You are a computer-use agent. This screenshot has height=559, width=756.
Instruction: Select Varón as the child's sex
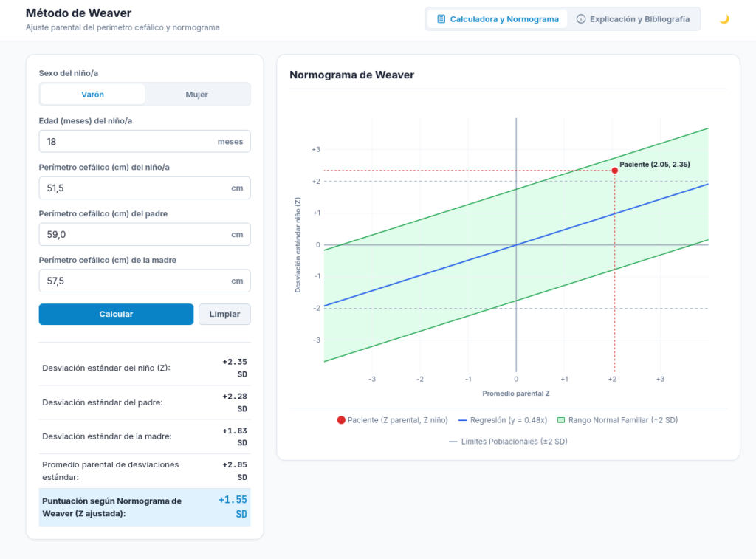pos(92,94)
